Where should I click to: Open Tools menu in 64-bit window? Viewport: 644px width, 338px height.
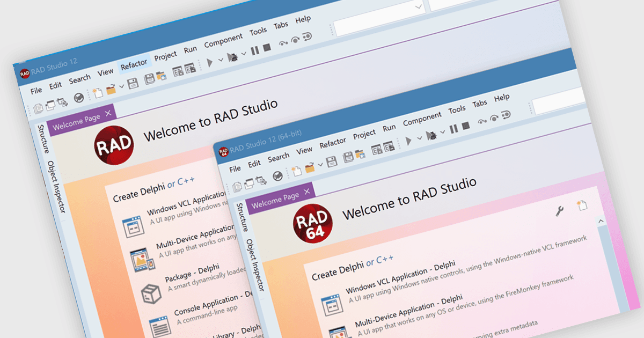457,109
